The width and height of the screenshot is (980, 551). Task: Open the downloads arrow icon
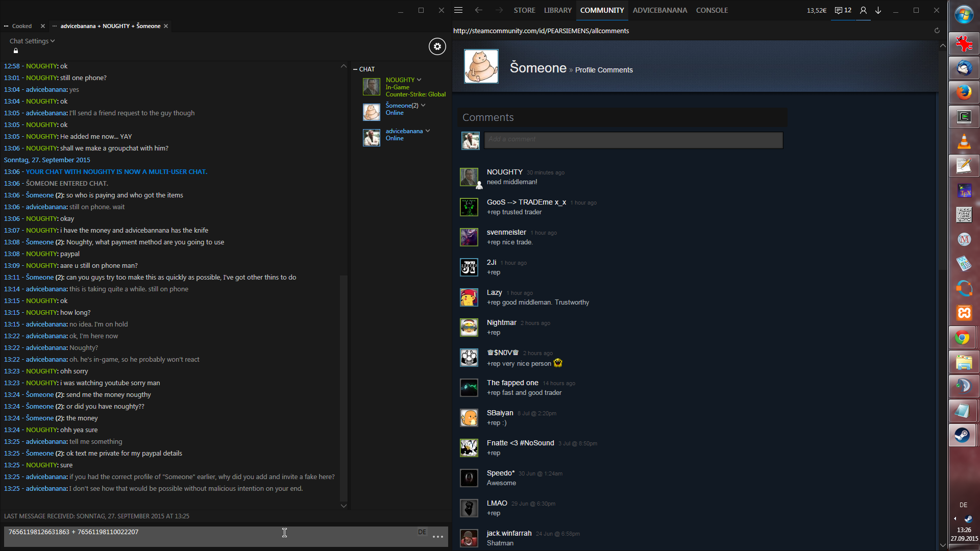pyautogui.click(x=878, y=10)
